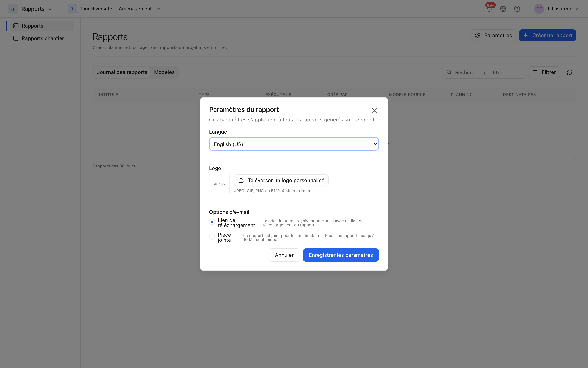The width and height of the screenshot is (588, 368).
Task: Select Rapports in the sidebar
Action: (x=42, y=26)
